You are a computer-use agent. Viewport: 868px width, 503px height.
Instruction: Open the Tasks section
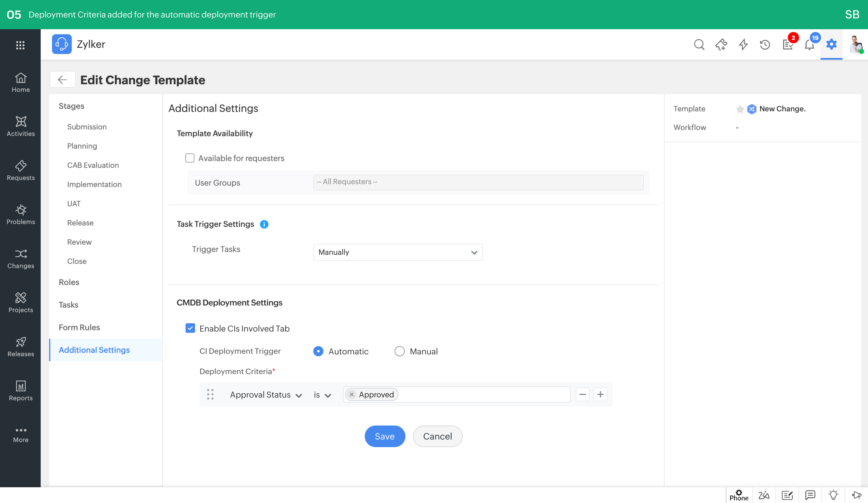(x=68, y=305)
